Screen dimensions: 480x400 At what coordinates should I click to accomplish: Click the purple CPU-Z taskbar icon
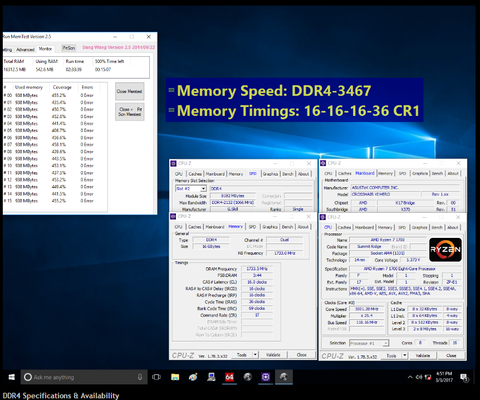pyautogui.click(x=265, y=377)
